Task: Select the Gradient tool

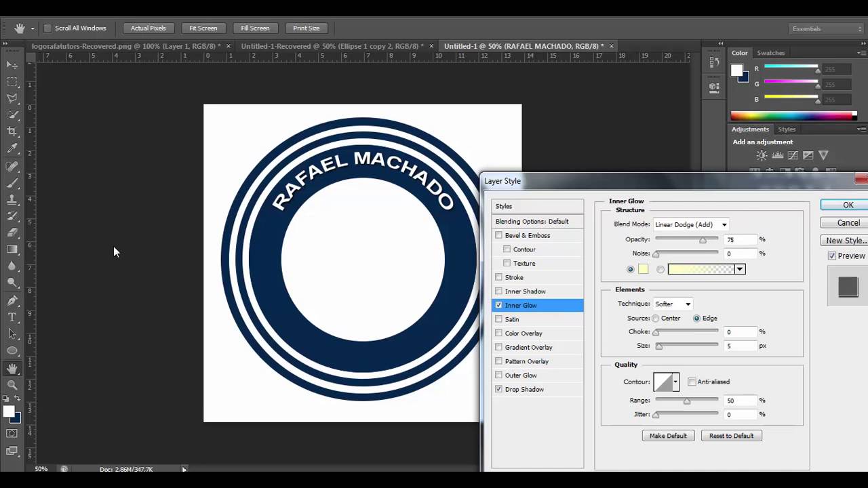Action: pyautogui.click(x=12, y=249)
